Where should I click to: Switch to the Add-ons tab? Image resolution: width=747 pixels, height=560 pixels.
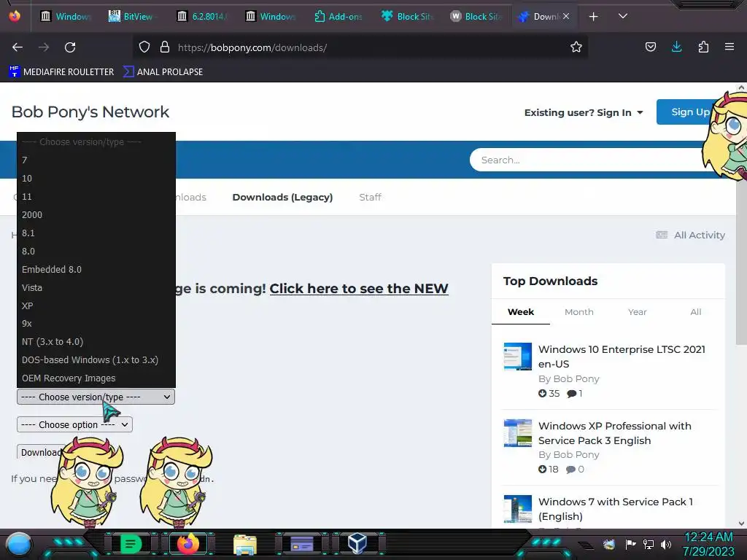tap(338, 16)
